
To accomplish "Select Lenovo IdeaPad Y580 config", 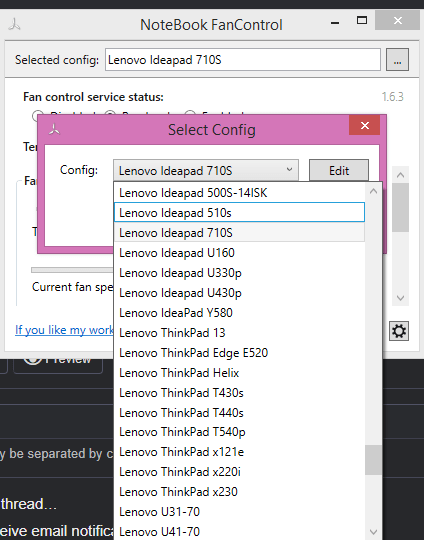I will click(239, 312).
